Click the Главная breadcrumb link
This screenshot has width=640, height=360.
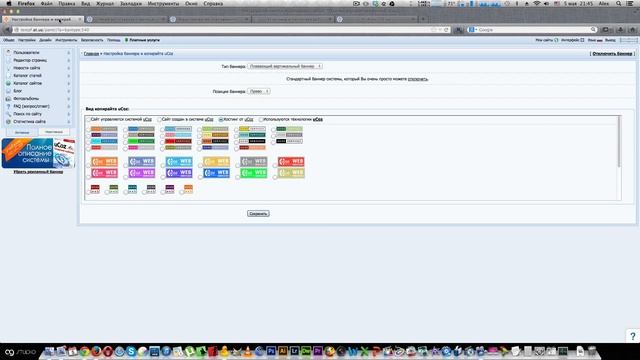pyautogui.click(x=91, y=53)
